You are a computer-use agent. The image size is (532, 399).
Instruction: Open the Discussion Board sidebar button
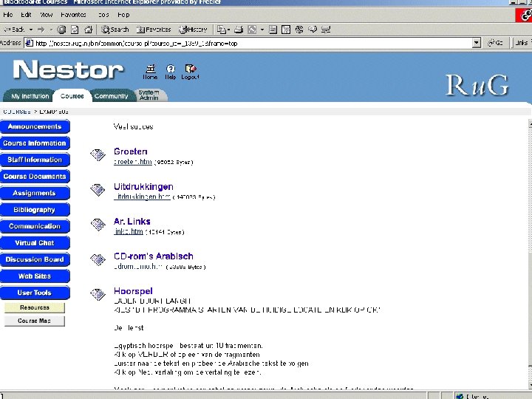tap(35, 259)
